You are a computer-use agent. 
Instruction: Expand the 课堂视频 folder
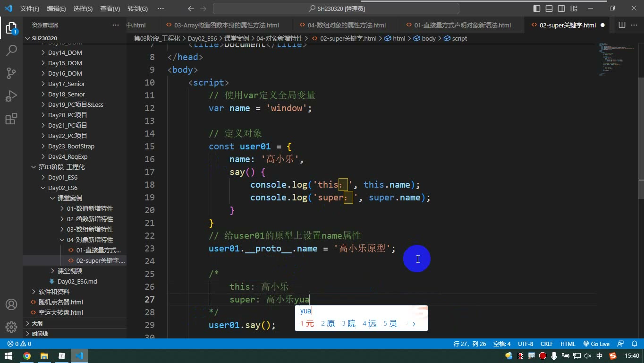coord(69,271)
